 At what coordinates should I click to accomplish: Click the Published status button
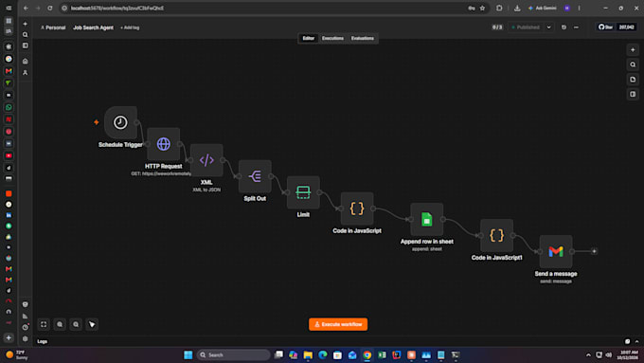526,27
